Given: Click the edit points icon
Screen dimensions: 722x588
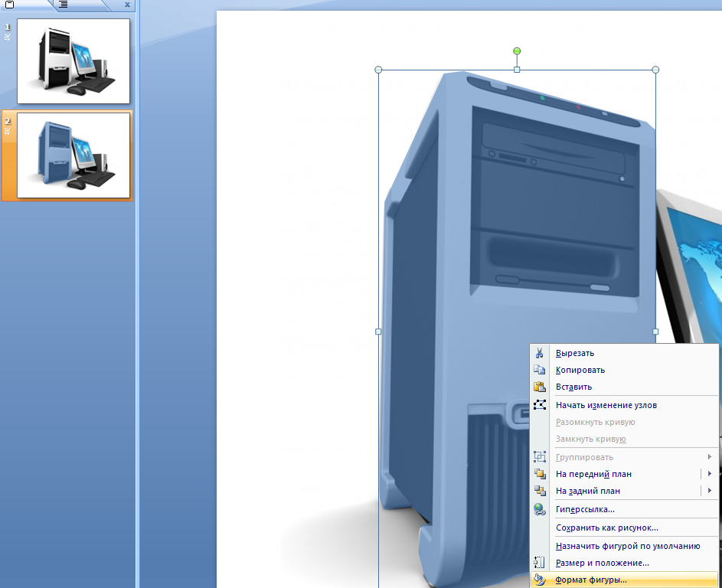Looking at the screenshot, I should pyautogui.click(x=539, y=405).
